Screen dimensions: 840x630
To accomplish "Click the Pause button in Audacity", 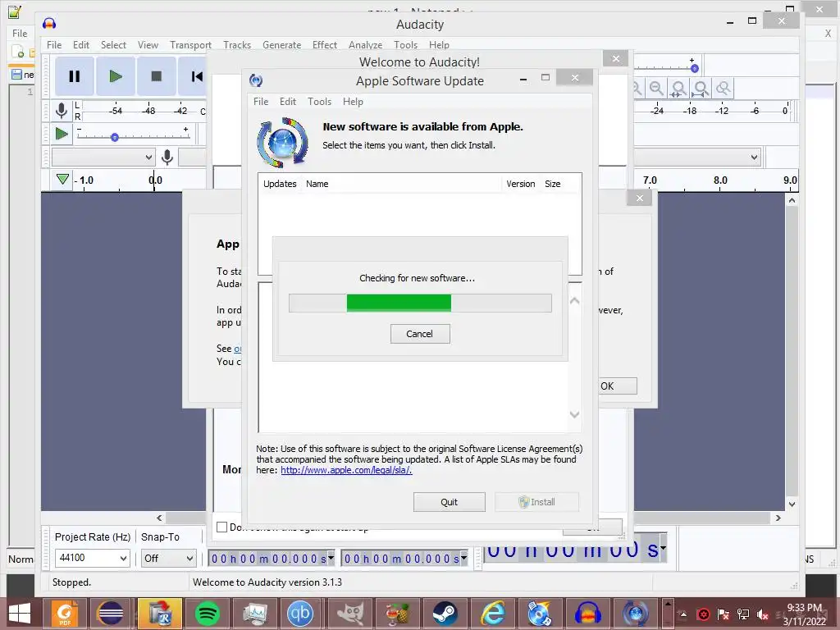I will pos(75,76).
